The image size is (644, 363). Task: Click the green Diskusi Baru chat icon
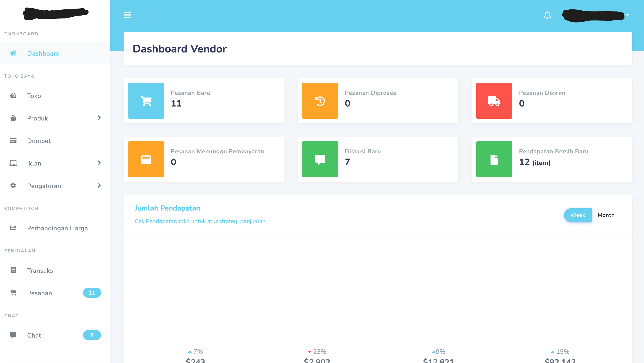pyautogui.click(x=320, y=159)
